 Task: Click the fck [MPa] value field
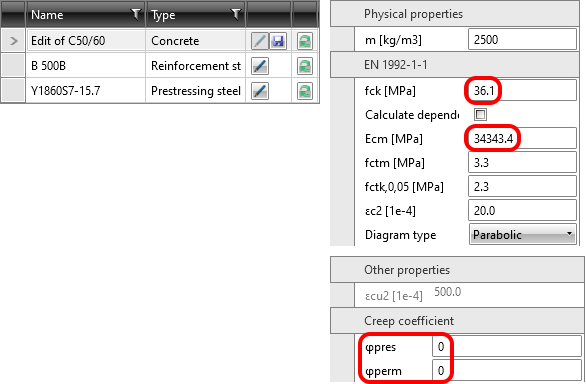(522, 90)
